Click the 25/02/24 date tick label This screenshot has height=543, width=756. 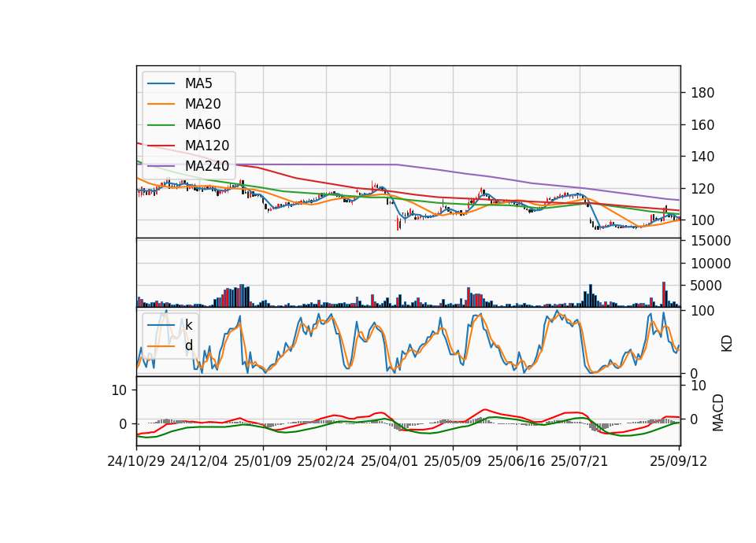click(x=326, y=462)
